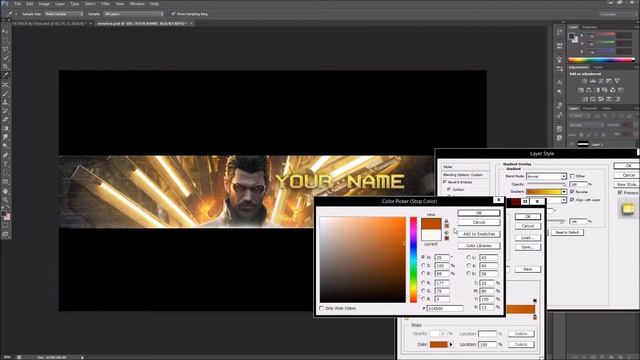
Task: Select the Lasso tool
Action: pyautogui.click(x=5, y=49)
